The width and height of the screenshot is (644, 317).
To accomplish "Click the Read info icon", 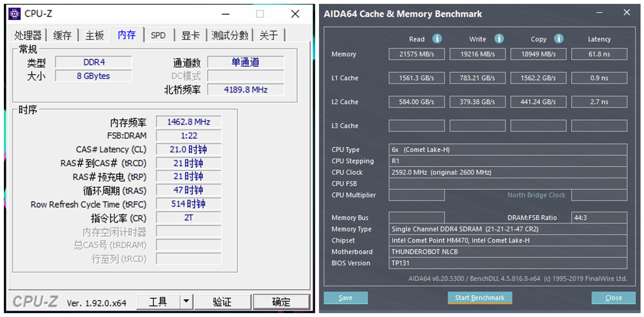I will (437, 39).
